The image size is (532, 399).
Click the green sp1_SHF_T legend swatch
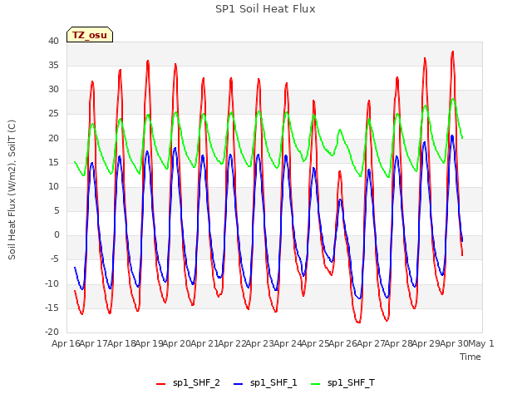(316, 384)
